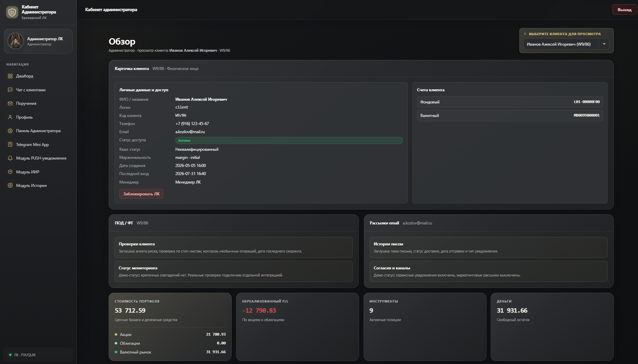Image resolution: width=638 pixels, height=364 pixels.
Task: Open the История писем block
Action: click(x=488, y=247)
